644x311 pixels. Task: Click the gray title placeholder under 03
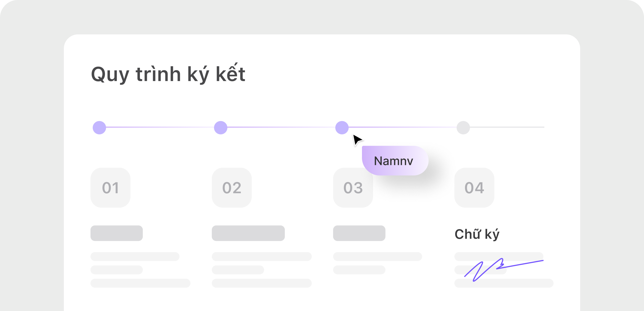coord(359,233)
